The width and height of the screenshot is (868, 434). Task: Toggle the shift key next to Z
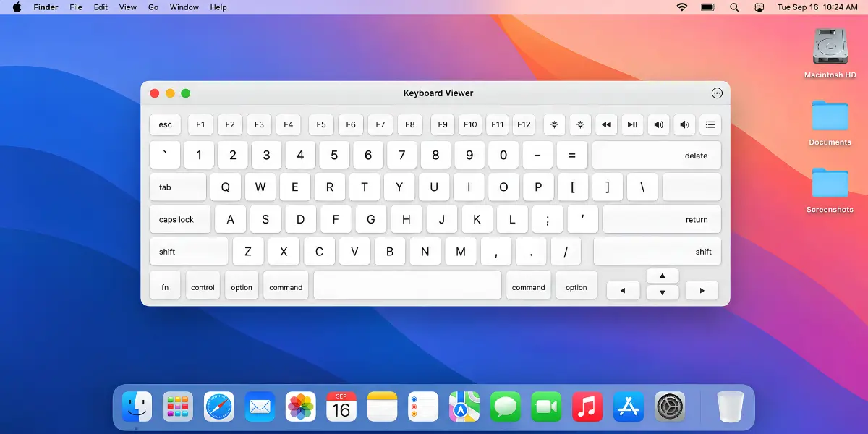click(189, 251)
